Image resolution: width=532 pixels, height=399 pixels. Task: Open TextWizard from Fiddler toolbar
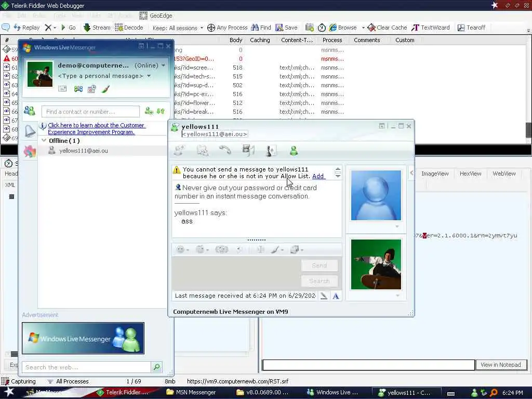tap(431, 28)
